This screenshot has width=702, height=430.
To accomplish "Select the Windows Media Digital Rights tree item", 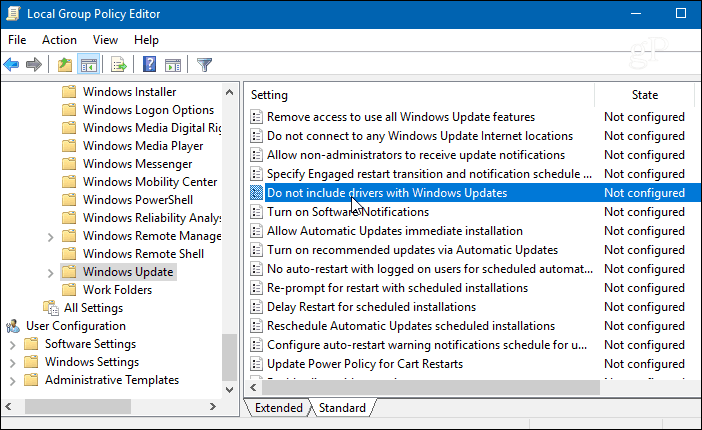I will 152,128.
